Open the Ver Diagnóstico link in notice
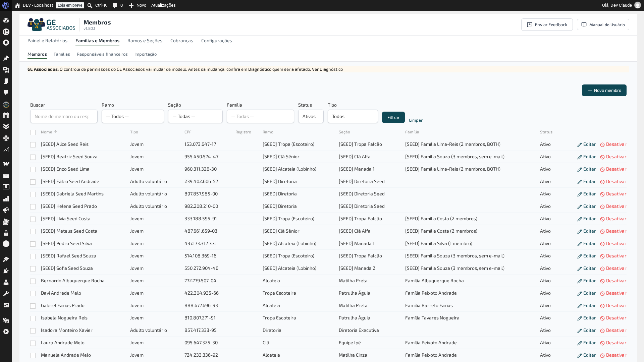Image resolution: width=644 pixels, height=362 pixels. click(x=327, y=69)
